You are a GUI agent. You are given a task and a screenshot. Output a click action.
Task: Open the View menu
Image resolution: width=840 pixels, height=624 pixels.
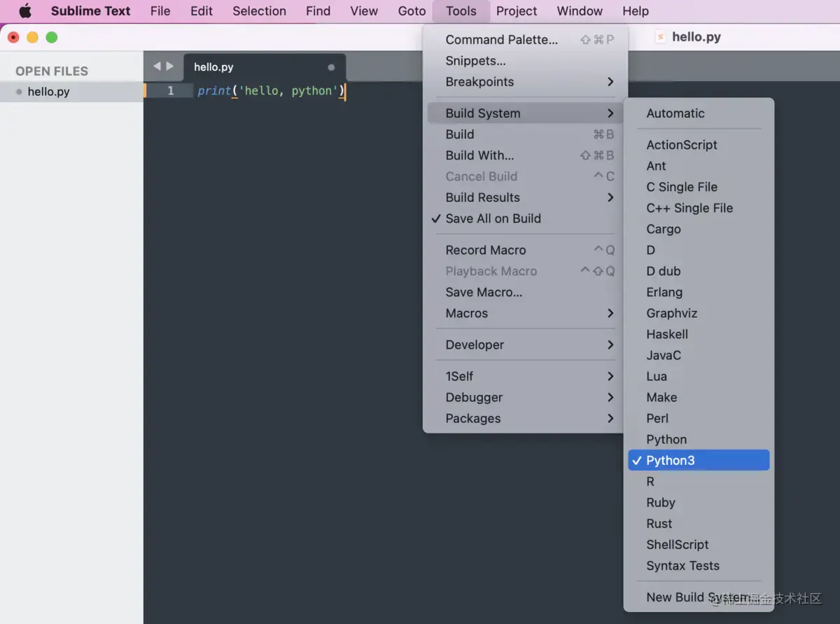(364, 11)
